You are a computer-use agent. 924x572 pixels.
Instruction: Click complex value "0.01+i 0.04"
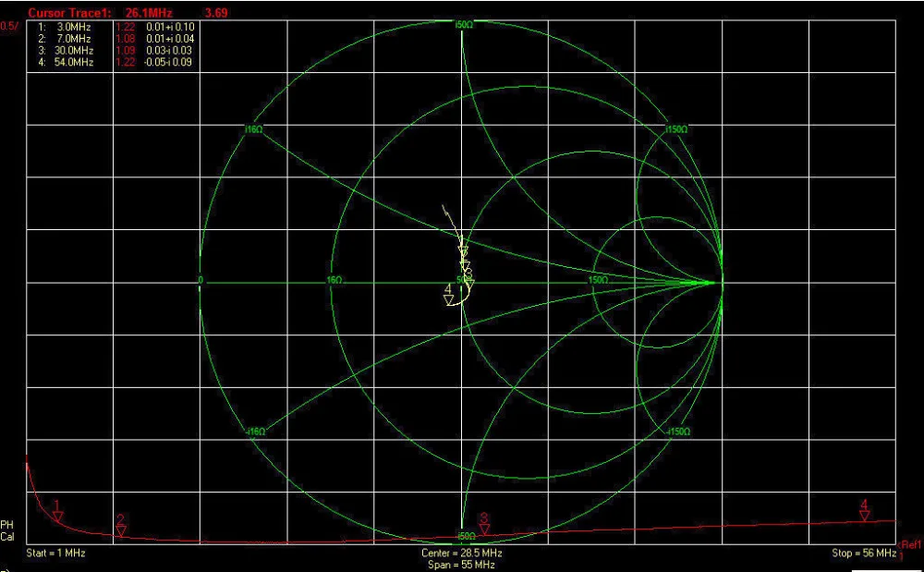(x=170, y=38)
